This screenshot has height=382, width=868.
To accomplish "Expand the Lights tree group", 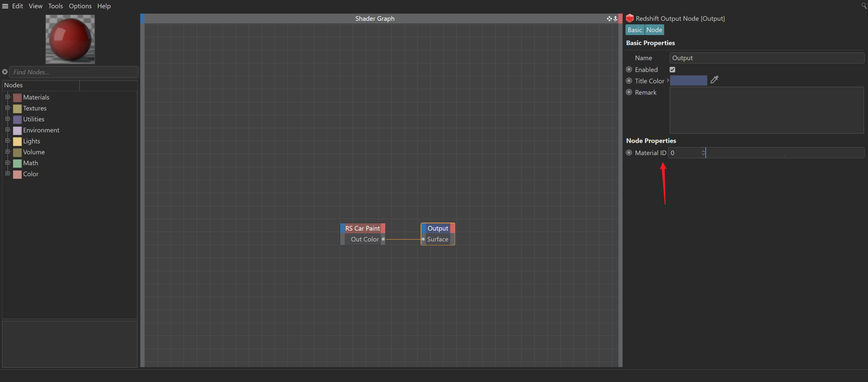I will (x=7, y=141).
